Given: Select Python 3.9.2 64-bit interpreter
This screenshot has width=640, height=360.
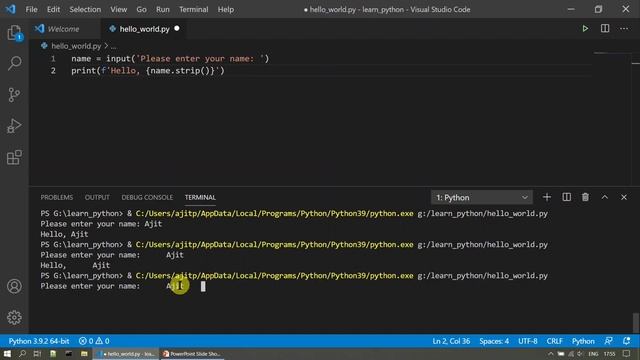Looking at the screenshot, I should [x=39, y=341].
